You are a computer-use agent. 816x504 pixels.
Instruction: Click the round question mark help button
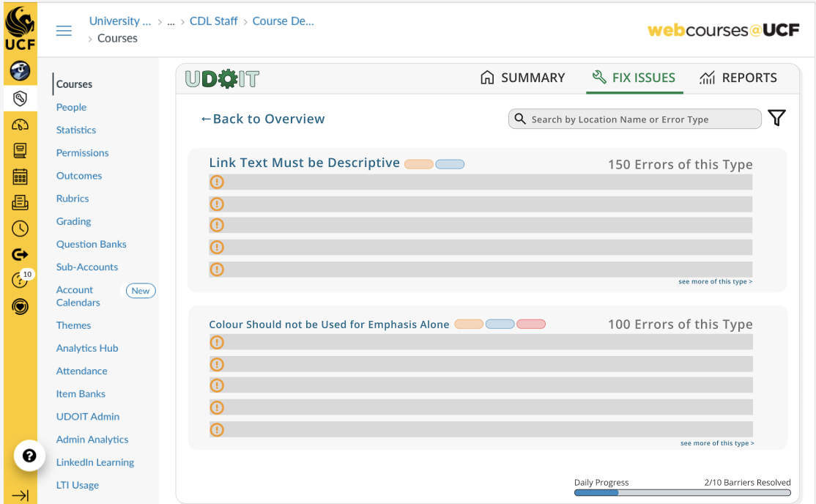[29, 456]
